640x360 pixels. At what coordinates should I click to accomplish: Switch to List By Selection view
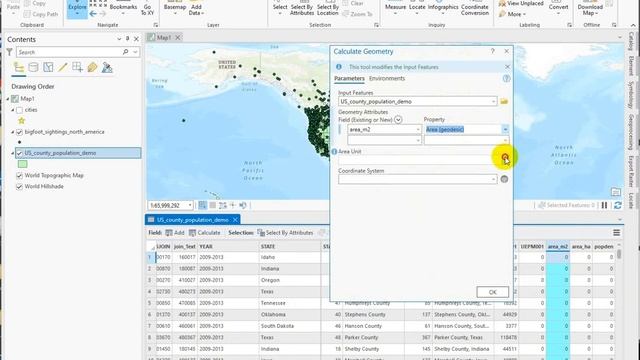click(48, 67)
